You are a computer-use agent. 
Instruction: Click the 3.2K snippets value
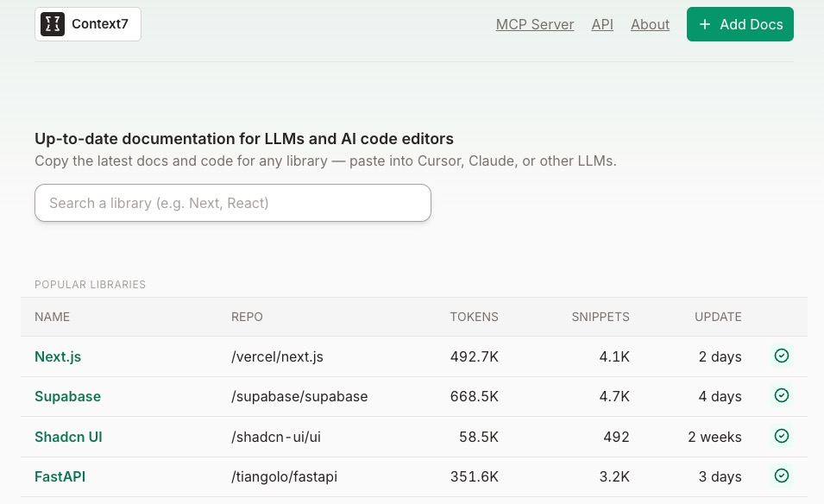pos(614,476)
